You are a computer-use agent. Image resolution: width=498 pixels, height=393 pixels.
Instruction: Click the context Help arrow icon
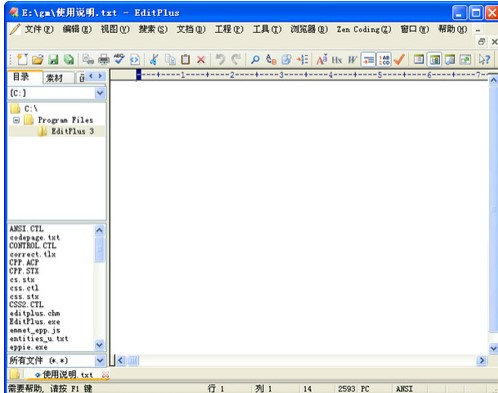484,60
